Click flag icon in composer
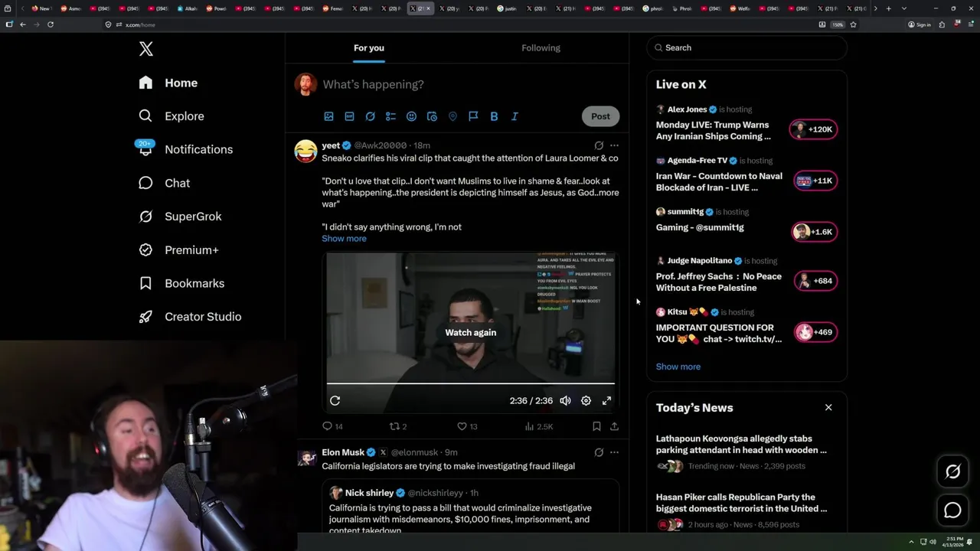Viewport: 980px width, 551px height. point(473,116)
